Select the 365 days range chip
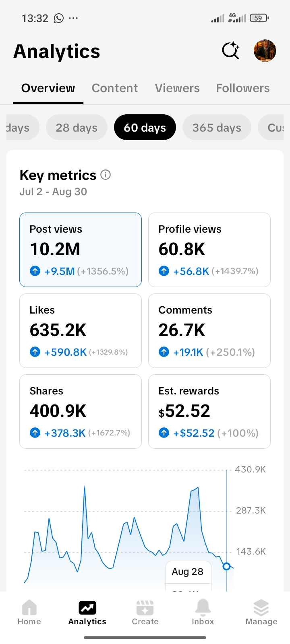The image size is (290, 644). click(x=217, y=128)
